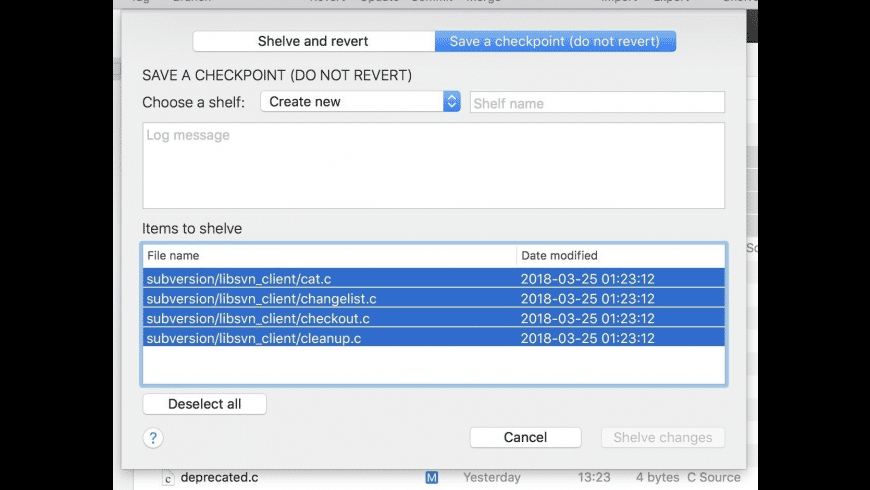Viewport: 870px width, 490px height.
Task: Click empty area of items list
Action: point(433,365)
